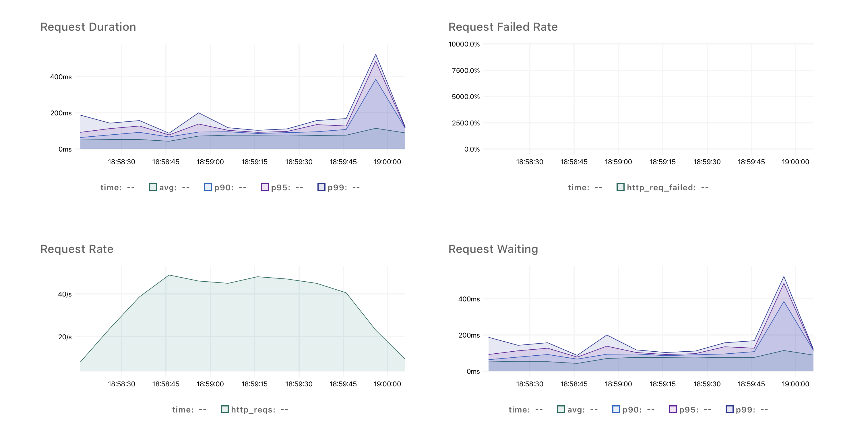Toggle avg series in Request Duration legend
The image size is (868, 430).
[153, 187]
